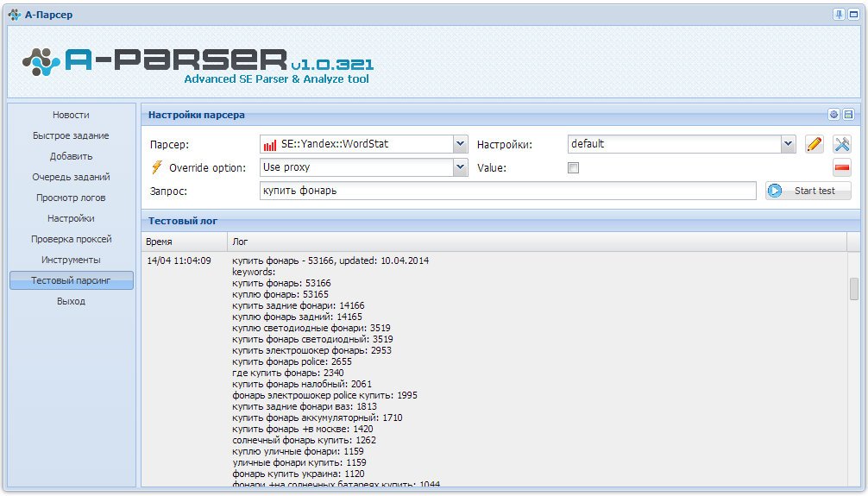Open Просмотр логов in the sidebar
The height and width of the screenshot is (496, 868).
(x=71, y=198)
